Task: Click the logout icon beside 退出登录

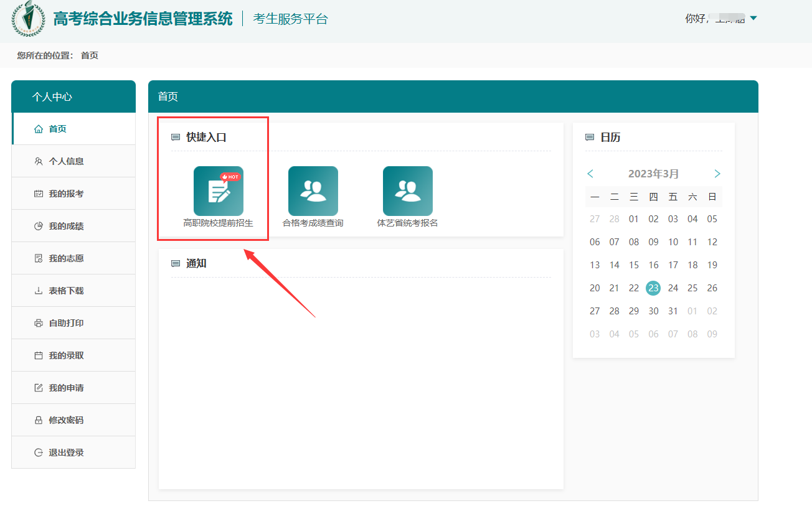Action: point(39,452)
